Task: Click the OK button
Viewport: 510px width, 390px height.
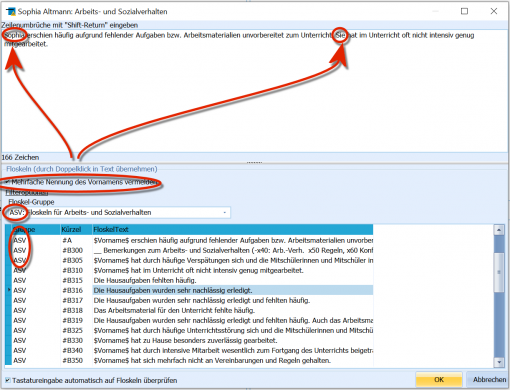Action: click(x=439, y=380)
